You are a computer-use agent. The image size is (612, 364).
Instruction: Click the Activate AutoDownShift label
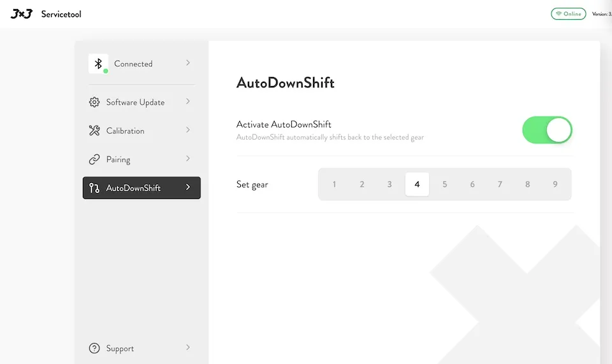(284, 124)
